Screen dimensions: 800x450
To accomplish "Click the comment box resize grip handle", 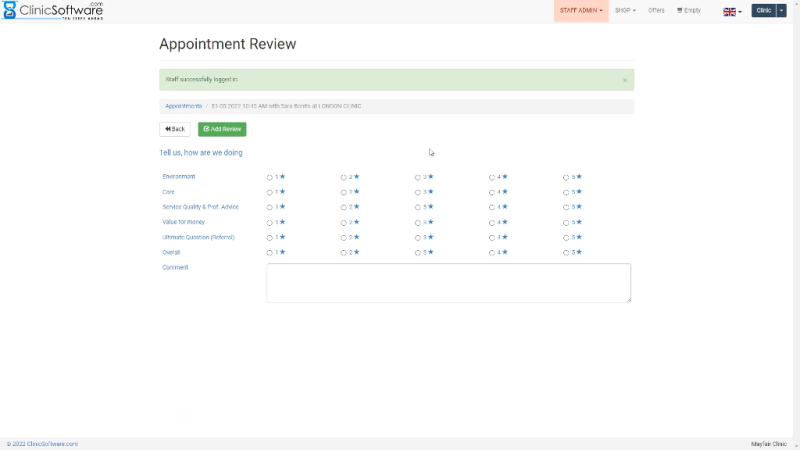I will [629, 300].
